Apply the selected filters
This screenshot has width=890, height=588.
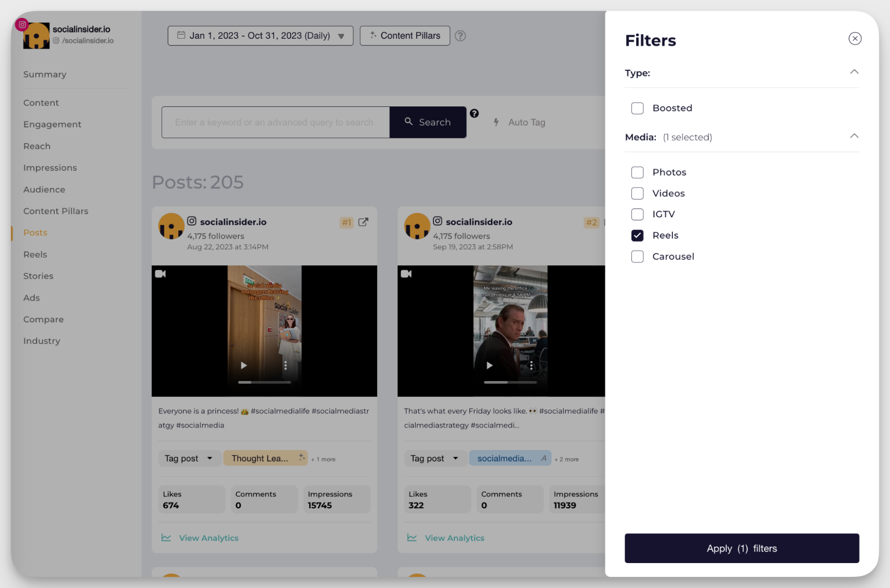[741, 548]
